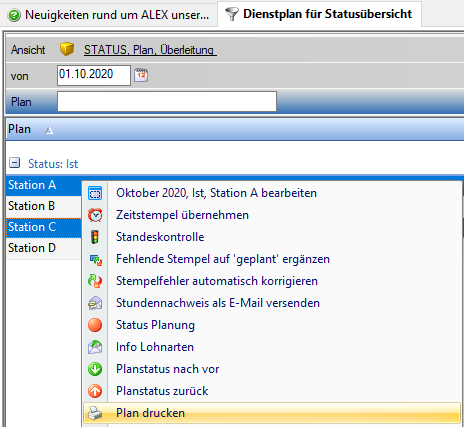
Task: Choose Stempelfehler automatisch korrigieren
Action: click(272, 281)
